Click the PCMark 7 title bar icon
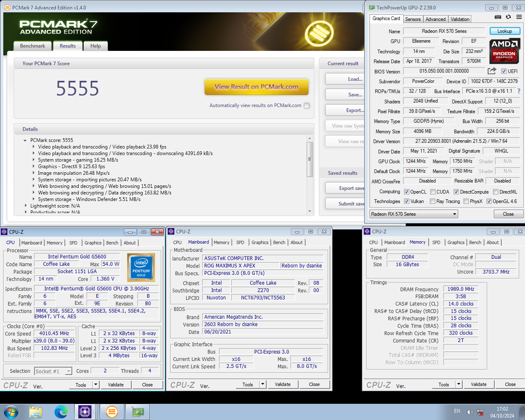Viewport: 525px width, 420px height. click(x=7, y=7)
